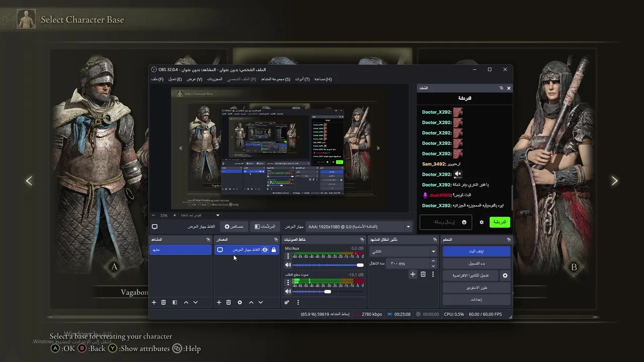Remove source with trash icon in المصادر panel
Screen dimensions: 644x362
point(228,302)
